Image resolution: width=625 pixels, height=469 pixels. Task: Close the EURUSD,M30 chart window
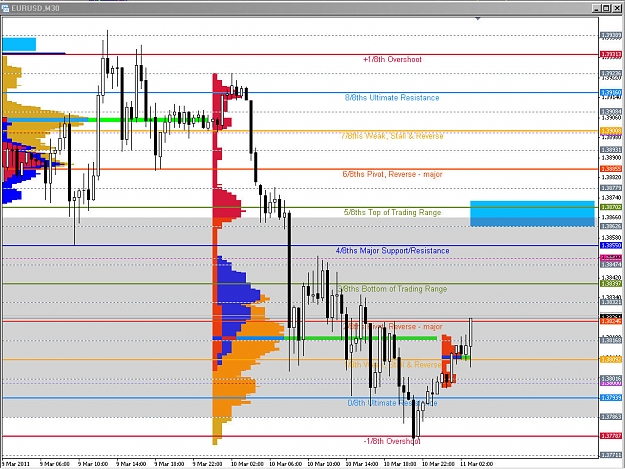pyautogui.click(x=616, y=8)
